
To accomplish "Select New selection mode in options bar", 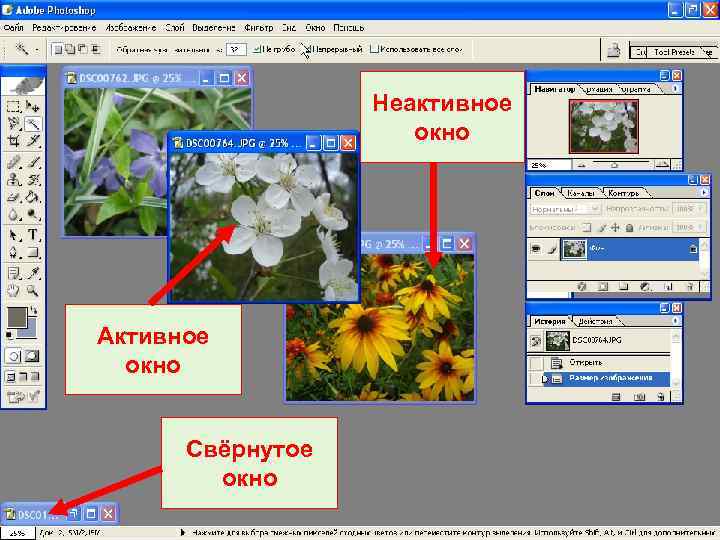I will pyautogui.click(x=57, y=49).
